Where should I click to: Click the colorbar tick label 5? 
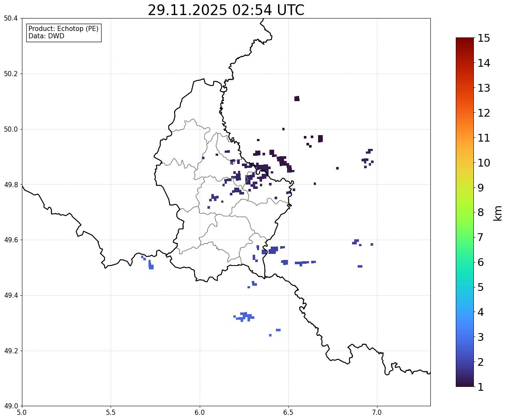point(481,287)
